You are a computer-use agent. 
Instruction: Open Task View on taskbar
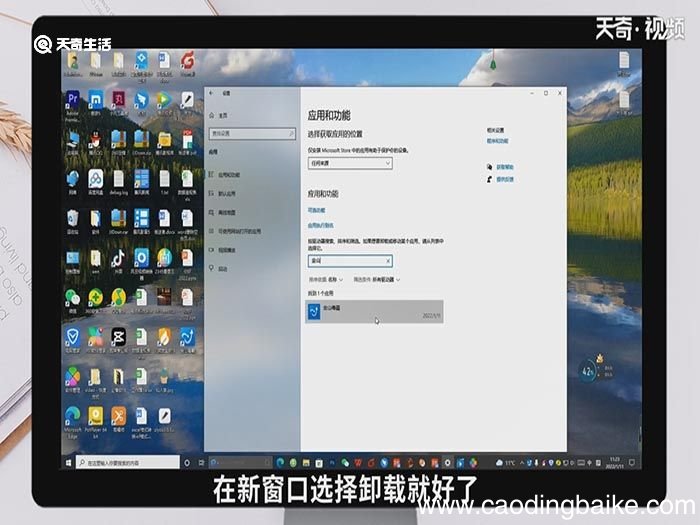[201, 463]
